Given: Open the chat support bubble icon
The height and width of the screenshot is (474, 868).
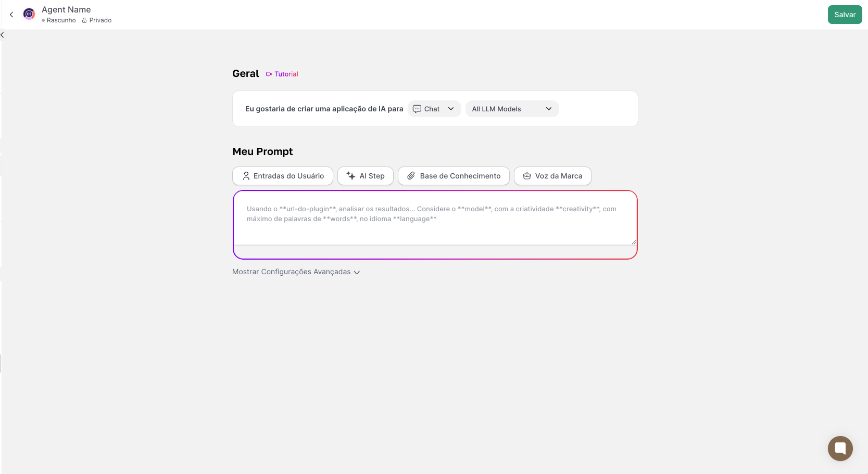Looking at the screenshot, I should coord(840,448).
